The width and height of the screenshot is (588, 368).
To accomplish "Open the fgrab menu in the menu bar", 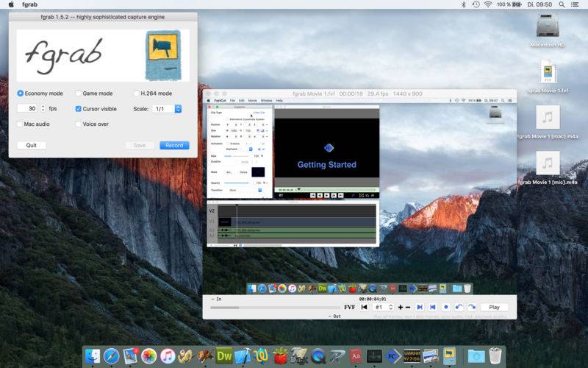I will pos(29,4).
